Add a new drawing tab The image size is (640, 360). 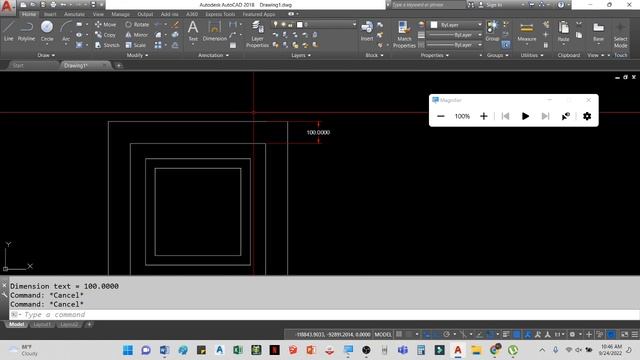(119, 65)
